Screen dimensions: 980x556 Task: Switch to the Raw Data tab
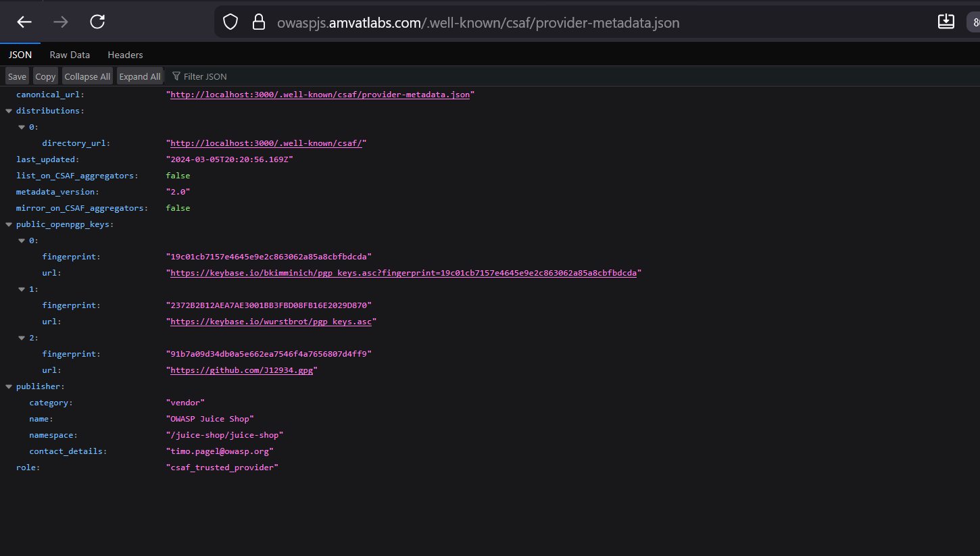click(x=70, y=55)
